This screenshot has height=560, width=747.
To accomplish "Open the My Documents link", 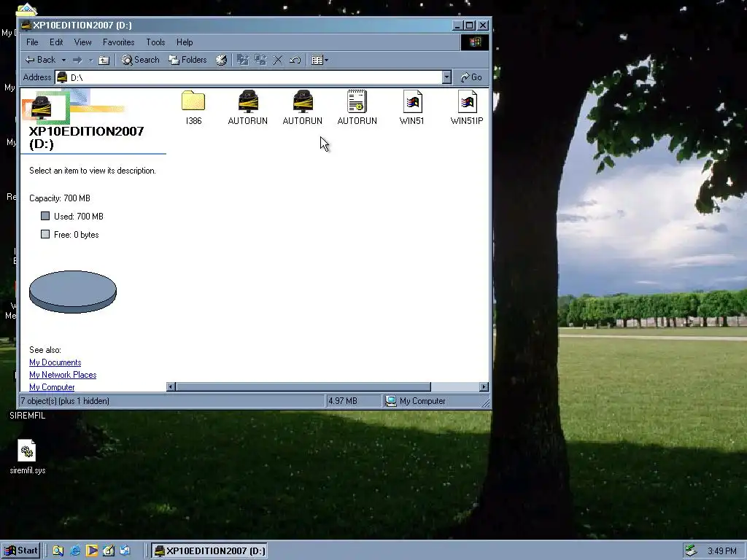I will 55,362.
